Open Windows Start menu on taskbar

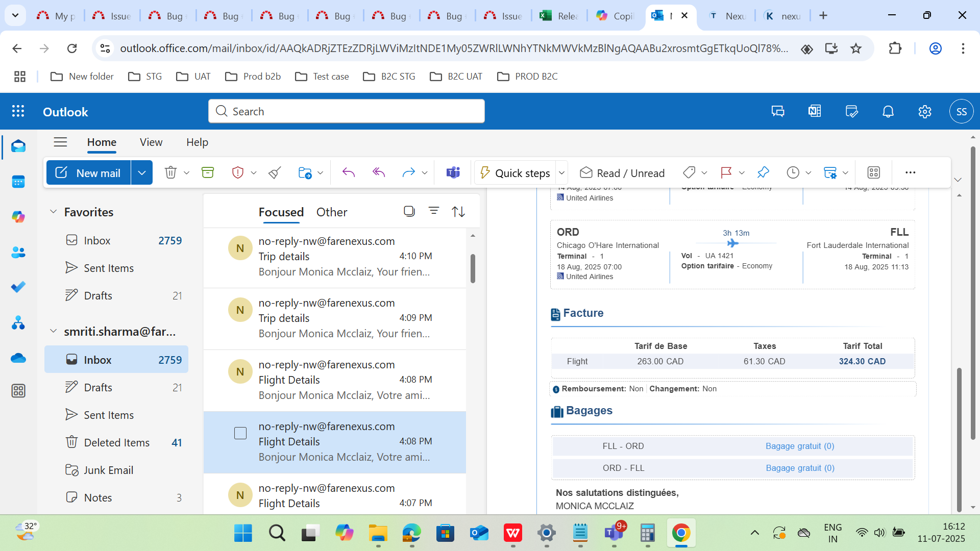click(x=243, y=533)
